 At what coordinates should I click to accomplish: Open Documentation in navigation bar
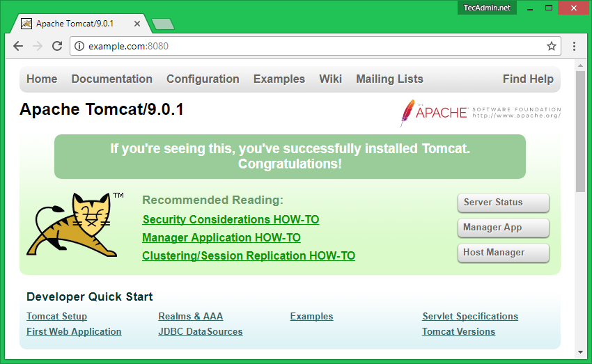[x=111, y=79]
